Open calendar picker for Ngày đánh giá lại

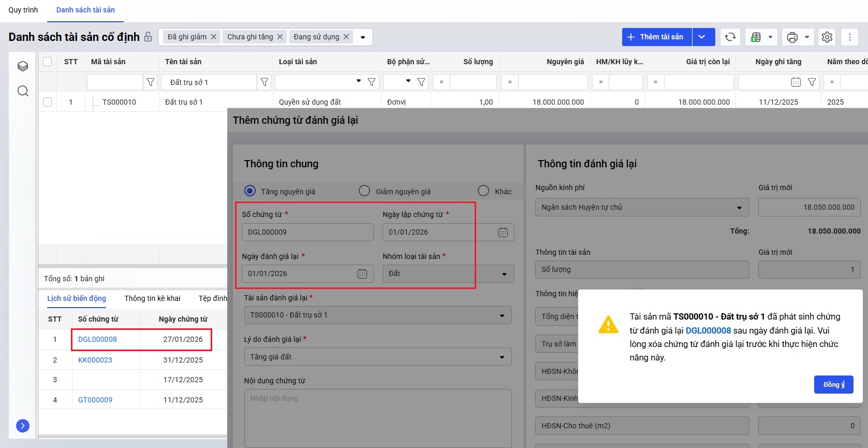pyautogui.click(x=362, y=273)
